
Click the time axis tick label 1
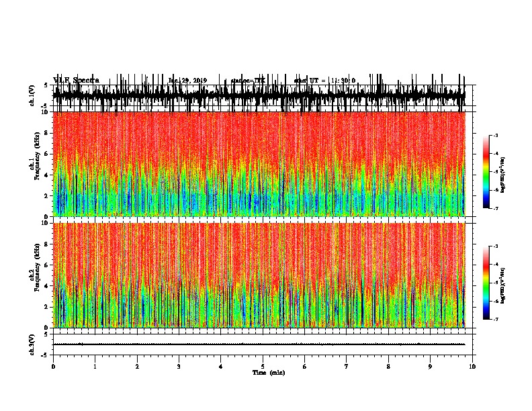(95, 367)
